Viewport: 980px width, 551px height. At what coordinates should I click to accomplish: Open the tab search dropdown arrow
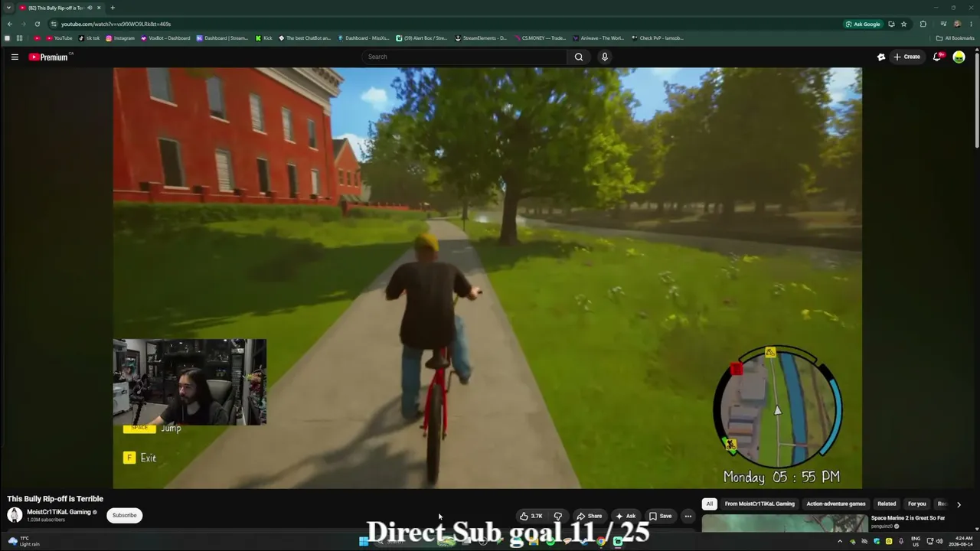tap(8, 8)
